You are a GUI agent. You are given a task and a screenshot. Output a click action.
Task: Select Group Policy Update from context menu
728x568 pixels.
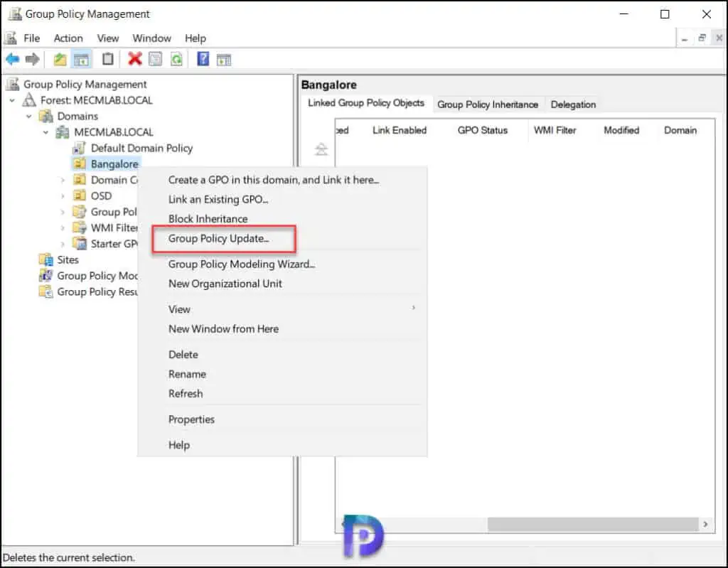[219, 238]
